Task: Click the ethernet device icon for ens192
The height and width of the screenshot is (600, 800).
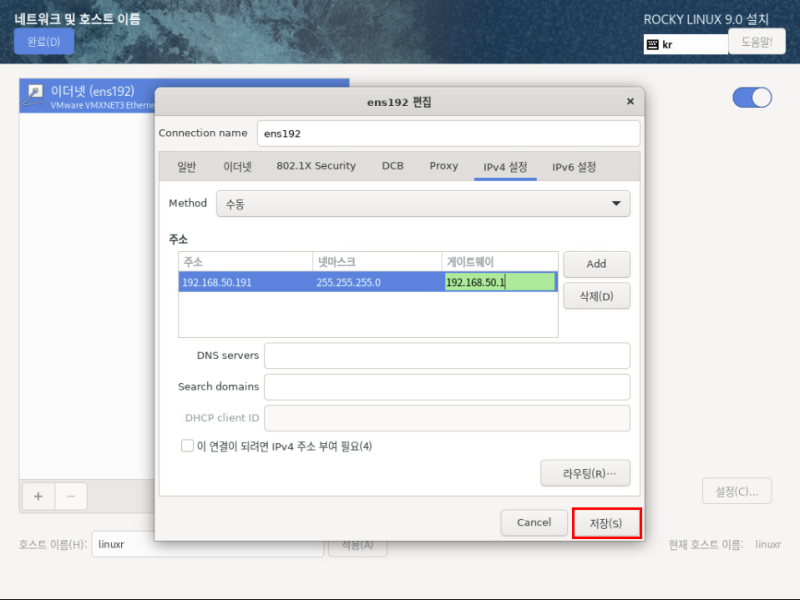Action: click(x=34, y=95)
